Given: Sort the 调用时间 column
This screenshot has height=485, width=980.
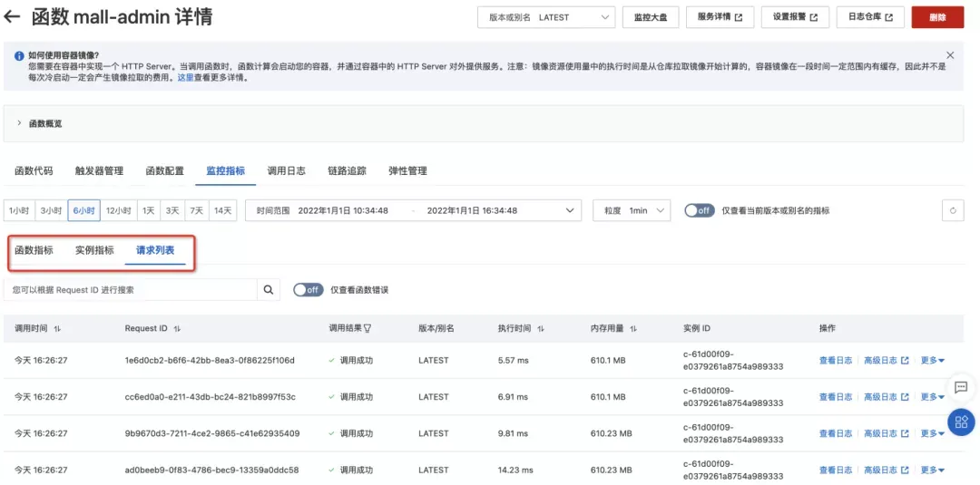Looking at the screenshot, I should tap(57, 329).
